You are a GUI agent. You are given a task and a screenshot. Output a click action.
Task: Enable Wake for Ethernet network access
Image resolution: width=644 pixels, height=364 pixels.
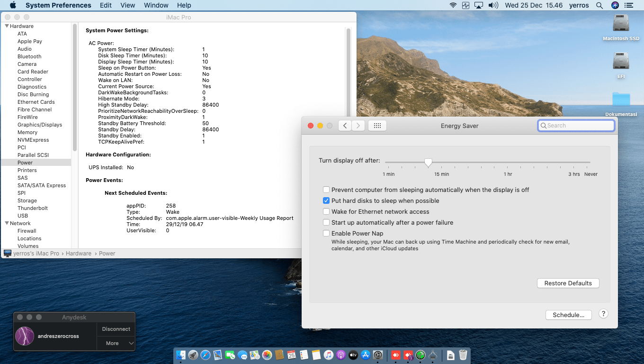tap(326, 211)
